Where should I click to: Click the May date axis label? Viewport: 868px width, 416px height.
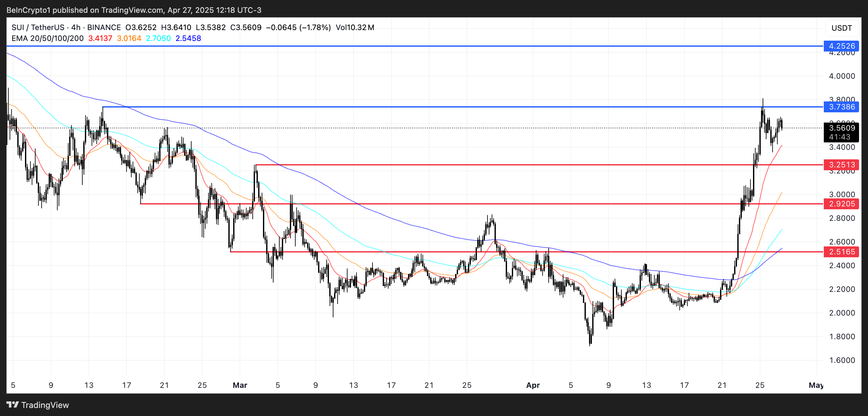(x=816, y=385)
